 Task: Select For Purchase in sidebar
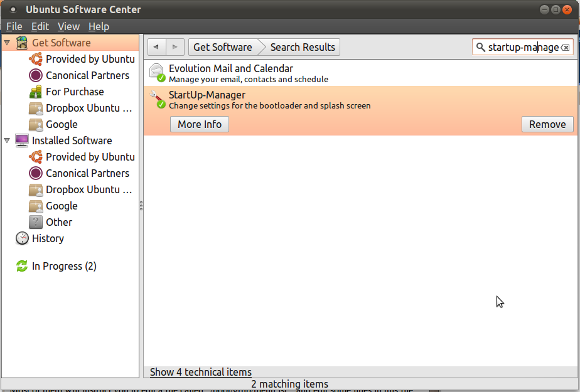pyautogui.click(x=75, y=92)
